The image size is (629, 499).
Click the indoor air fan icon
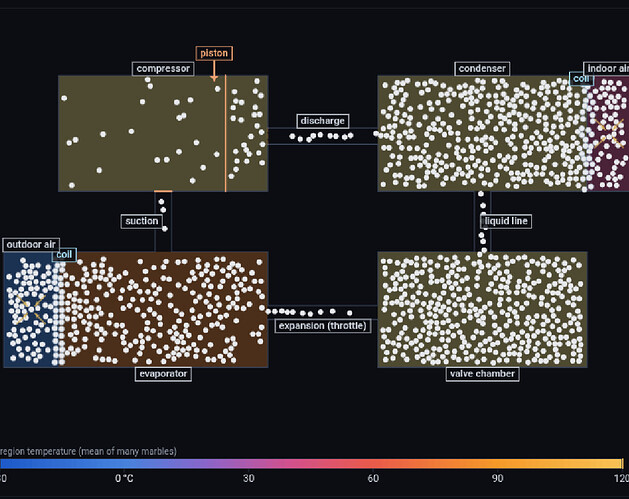[609, 133]
